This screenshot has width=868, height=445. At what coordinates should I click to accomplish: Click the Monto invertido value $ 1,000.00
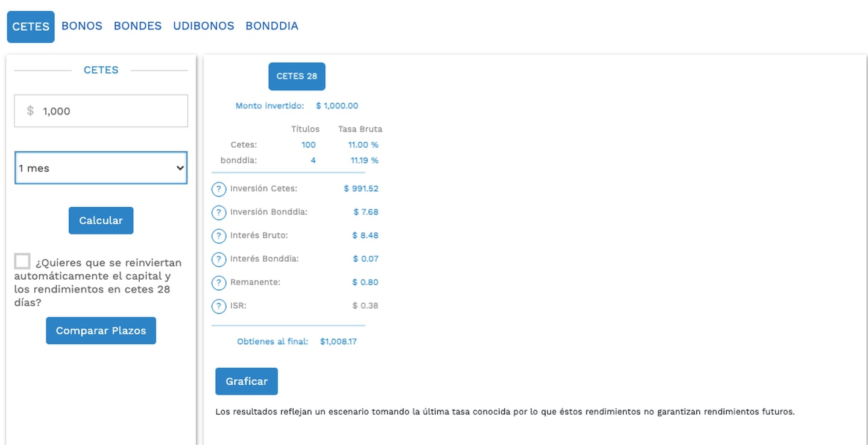pos(337,106)
